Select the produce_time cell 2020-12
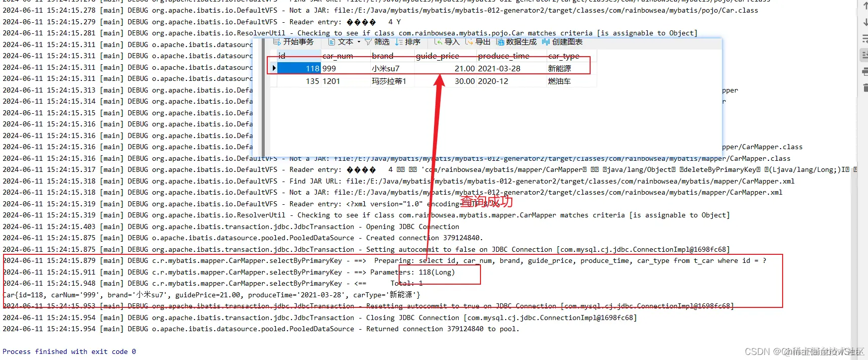 (x=512, y=81)
